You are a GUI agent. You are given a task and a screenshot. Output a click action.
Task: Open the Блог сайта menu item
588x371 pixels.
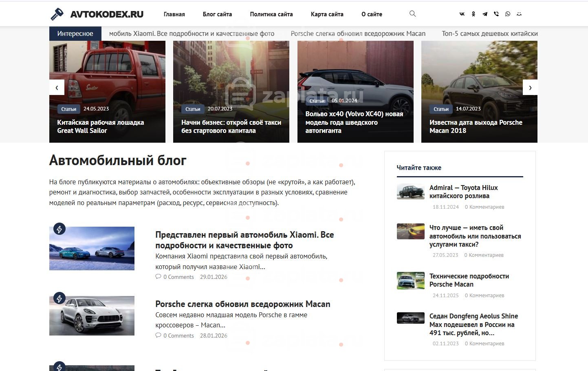coord(217,14)
